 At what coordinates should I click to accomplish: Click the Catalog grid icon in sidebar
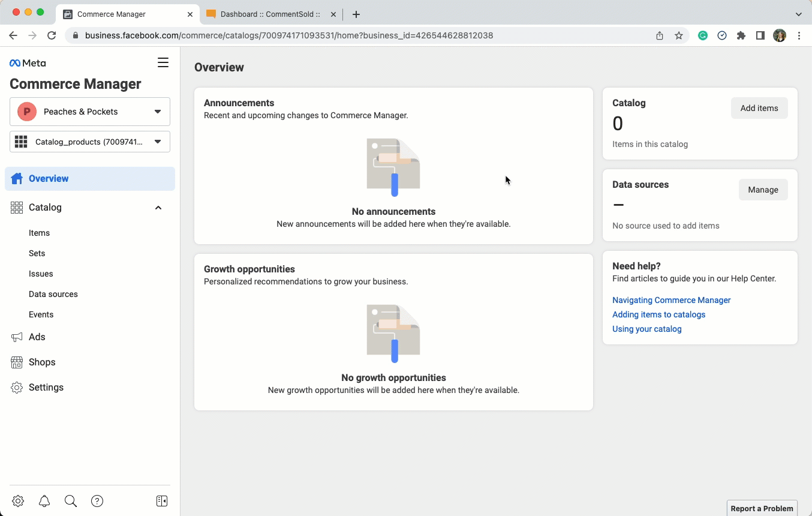click(17, 208)
